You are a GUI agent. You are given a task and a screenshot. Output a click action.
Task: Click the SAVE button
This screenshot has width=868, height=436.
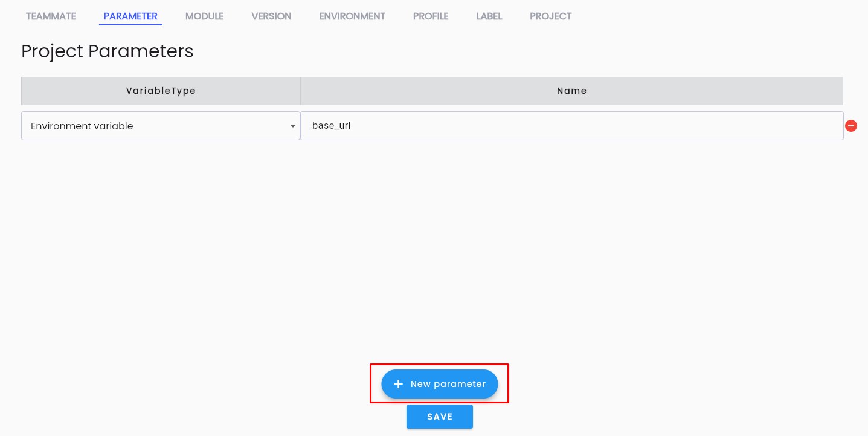439,417
